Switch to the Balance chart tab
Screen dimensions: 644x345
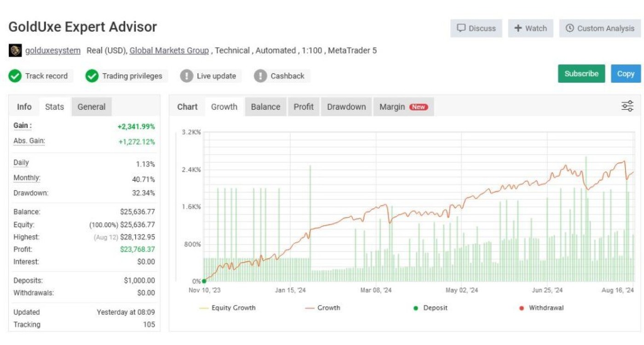coord(265,107)
